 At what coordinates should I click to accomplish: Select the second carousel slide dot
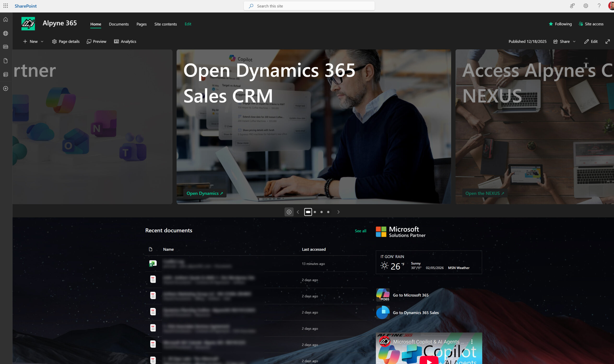(315, 212)
